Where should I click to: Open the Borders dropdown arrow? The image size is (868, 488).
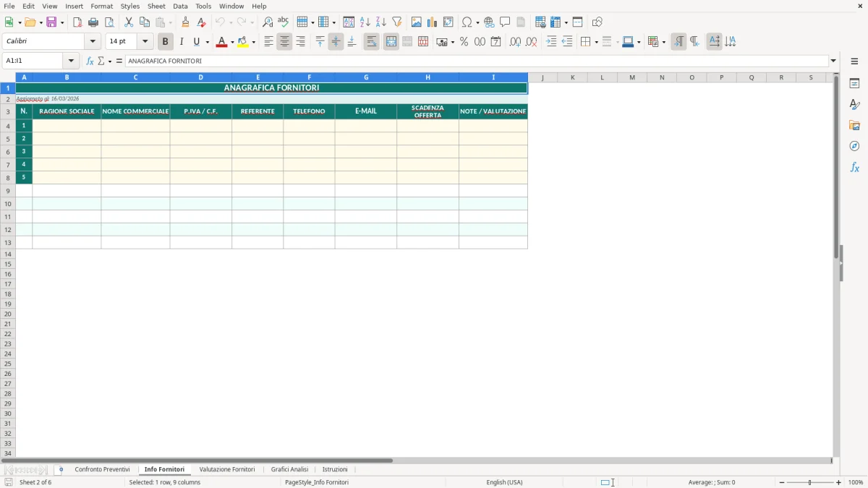(596, 42)
